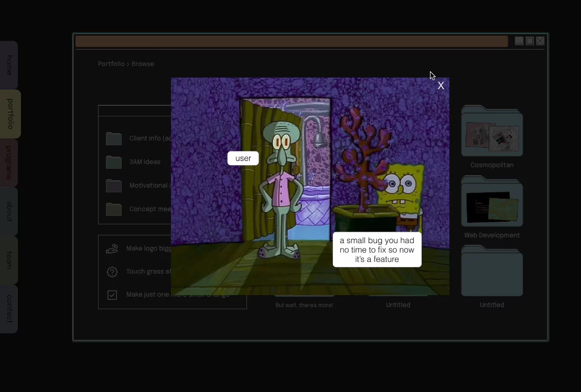The width and height of the screenshot is (581, 392).
Task: Open the Cosmopolitan folder thumbnail
Action: pos(492,130)
